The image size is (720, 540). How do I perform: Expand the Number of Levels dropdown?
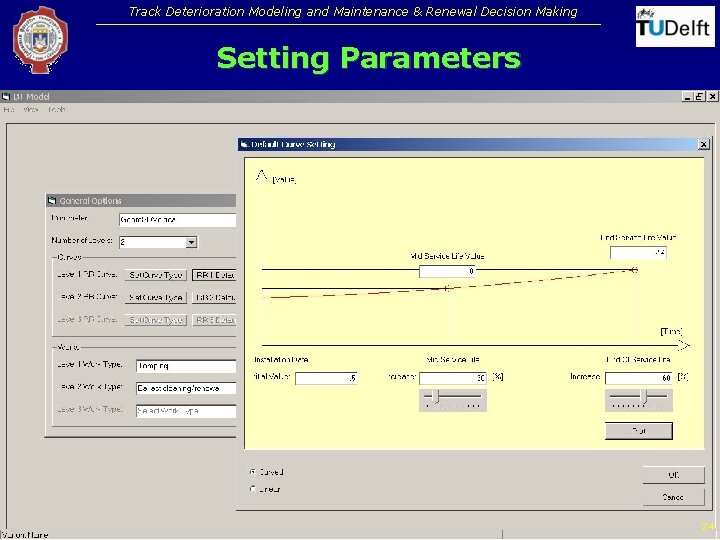click(x=191, y=242)
